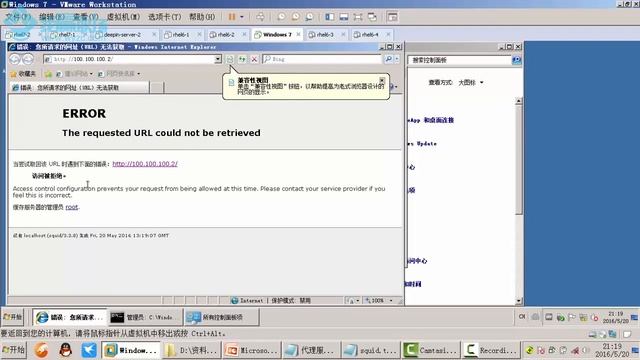Toggle the thumbnail bar view icon

344,17
